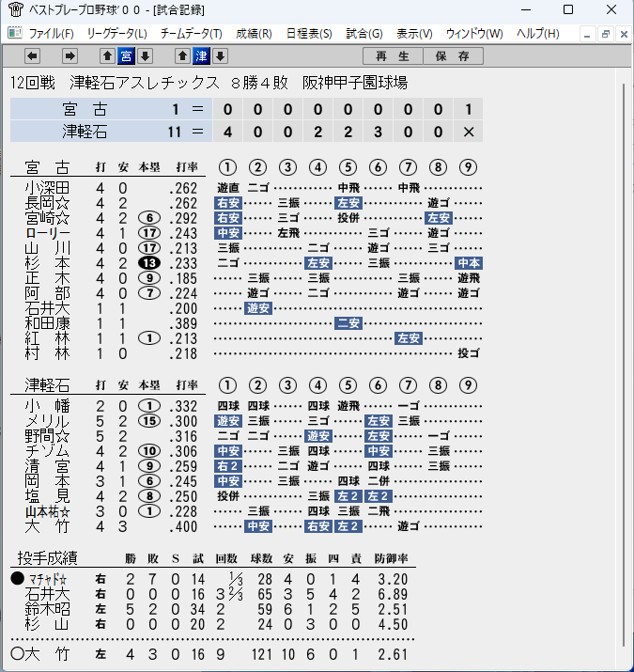This screenshot has height=672, width=634.
Task: Click 和田康's 二安 result in 5th inning
Action: coord(348,323)
